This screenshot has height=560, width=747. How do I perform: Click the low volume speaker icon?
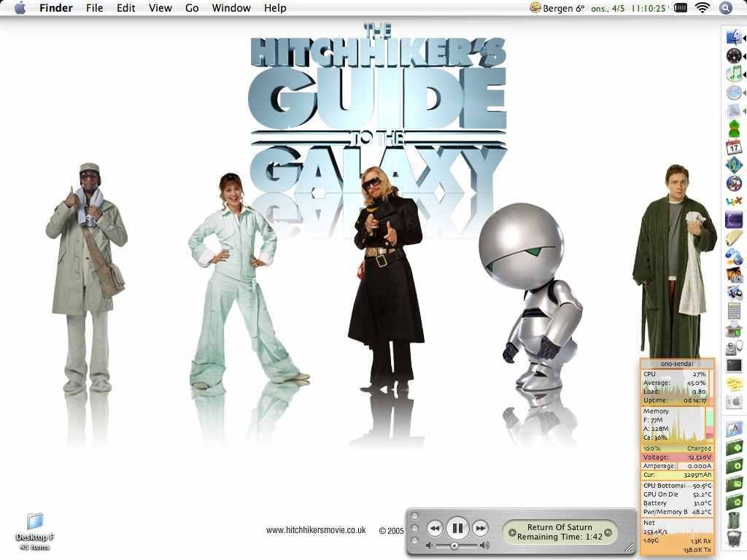point(429,545)
